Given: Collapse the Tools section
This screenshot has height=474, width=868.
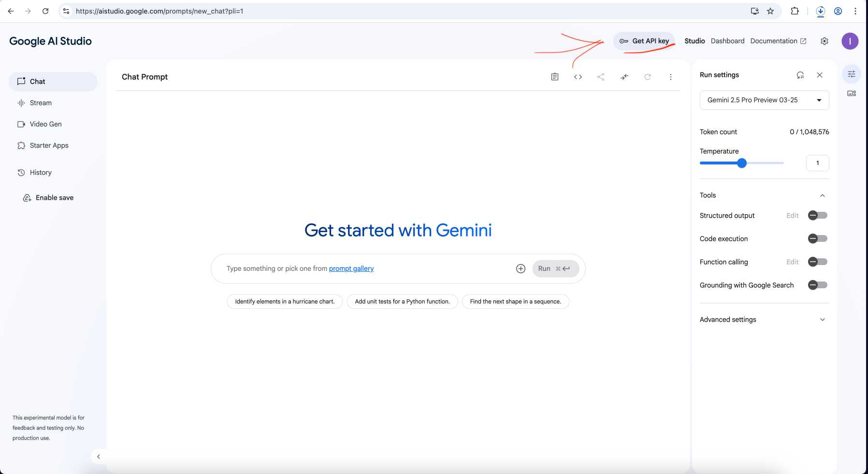Looking at the screenshot, I should (x=823, y=195).
